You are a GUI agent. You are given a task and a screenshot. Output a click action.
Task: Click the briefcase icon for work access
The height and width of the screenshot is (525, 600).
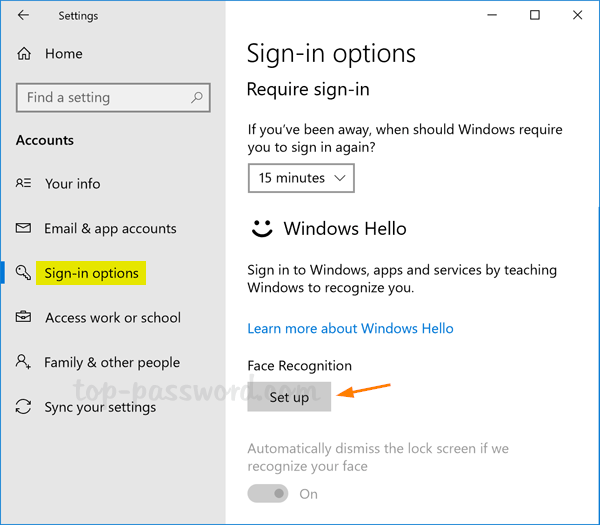pos(24,318)
